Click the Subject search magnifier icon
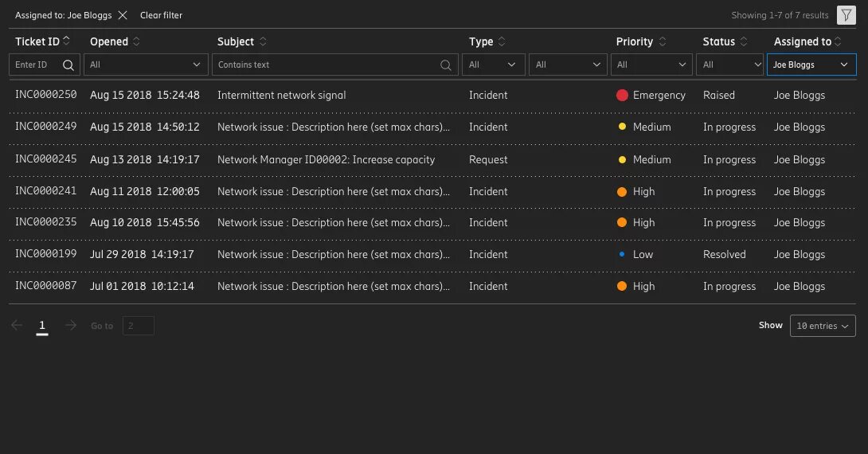Screen dimensions: 868x454 [447, 65]
